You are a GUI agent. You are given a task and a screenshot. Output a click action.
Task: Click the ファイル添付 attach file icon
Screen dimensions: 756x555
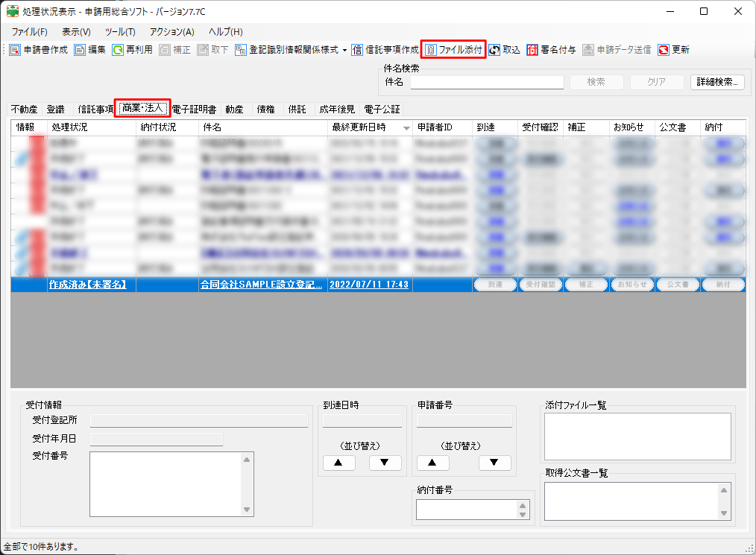430,50
